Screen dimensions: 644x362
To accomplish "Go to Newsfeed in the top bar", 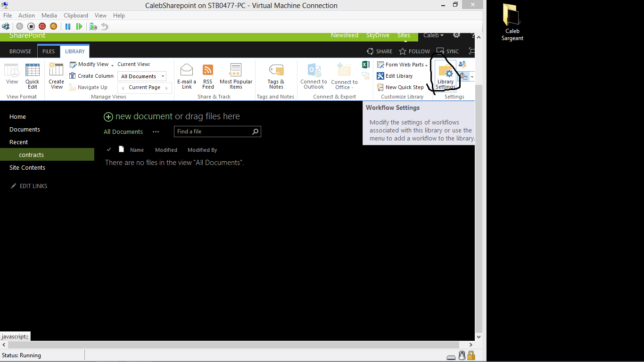I will click(344, 35).
